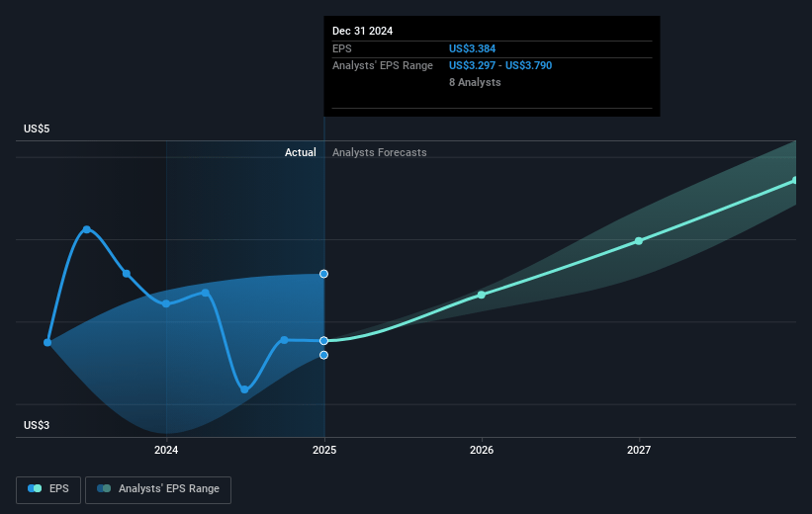Click the last forecast point at chart edge

(x=795, y=180)
